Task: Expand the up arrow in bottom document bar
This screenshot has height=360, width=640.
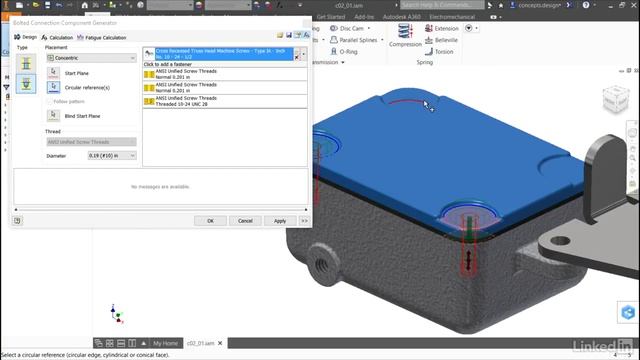Action: [x=144, y=343]
